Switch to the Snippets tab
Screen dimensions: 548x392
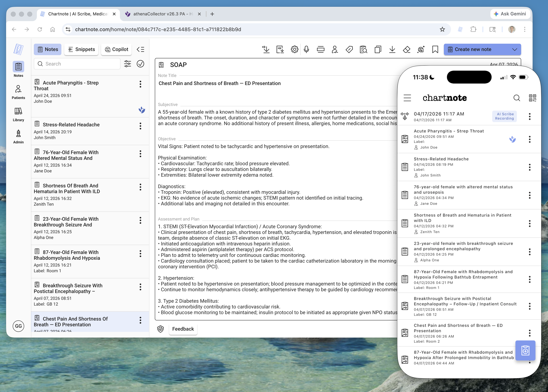[x=81, y=49]
